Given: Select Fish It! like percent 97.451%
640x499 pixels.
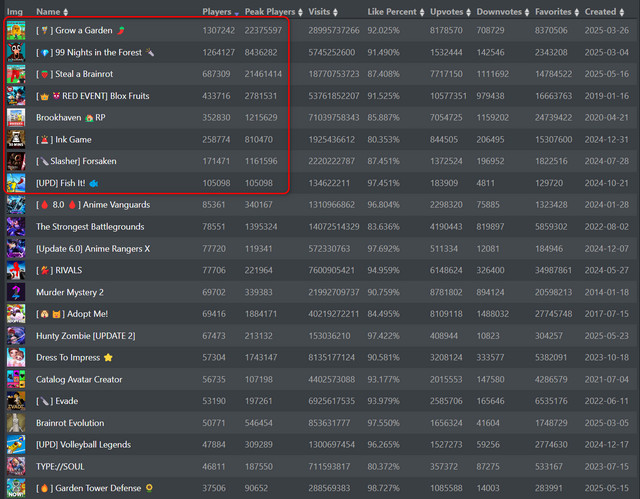Looking at the screenshot, I should (x=384, y=184).
